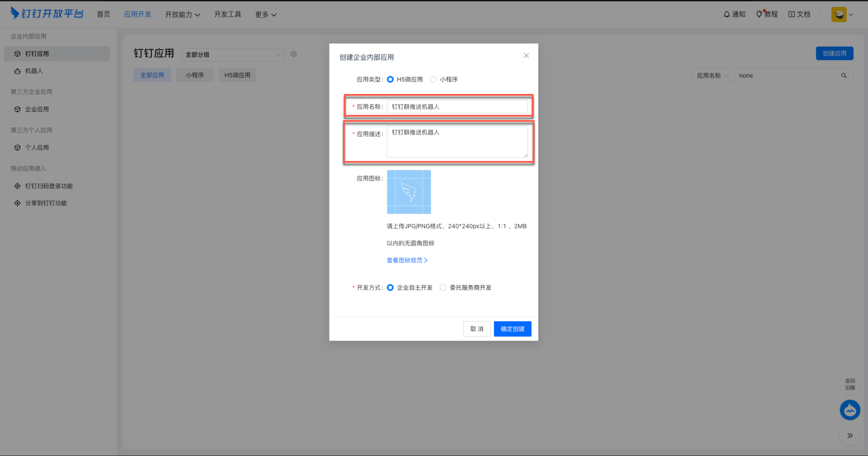Open the 应用开发 nav item
Viewport: 868px width, 456px height.
coord(138,14)
